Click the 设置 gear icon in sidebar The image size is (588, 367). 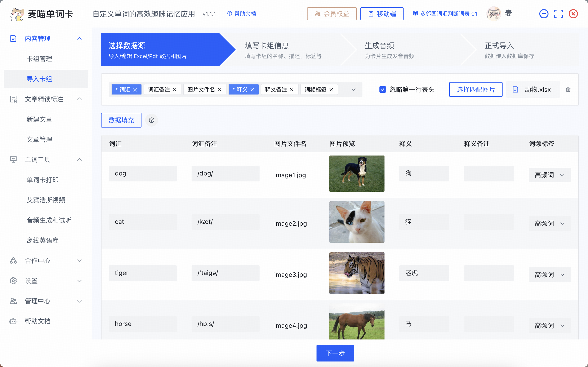(13, 281)
